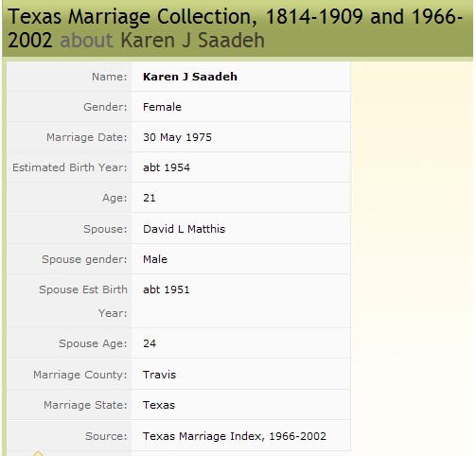Click the Travis marriage county value
The image size is (476, 456).
[x=159, y=375]
